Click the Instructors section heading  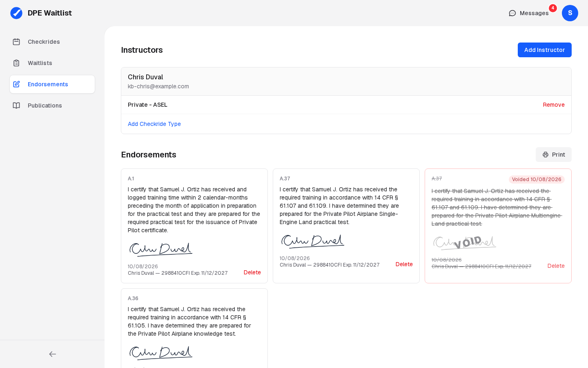pyautogui.click(x=142, y=50)
